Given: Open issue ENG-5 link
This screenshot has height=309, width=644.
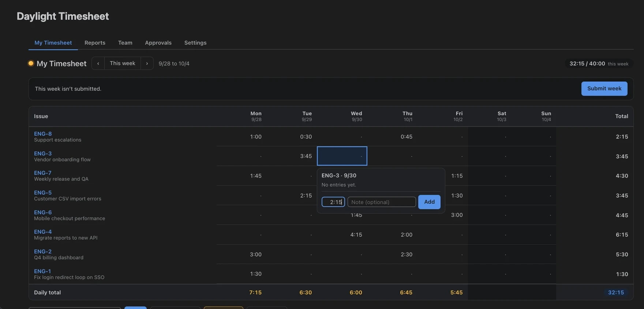Looking at the screenshot, I should coord(43,193).
